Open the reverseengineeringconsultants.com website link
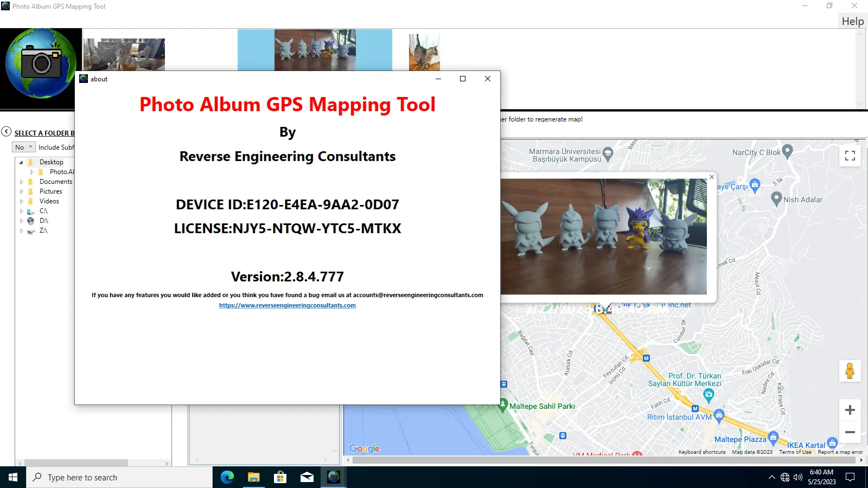Screen dimensions: 868x488 (288, 305)
